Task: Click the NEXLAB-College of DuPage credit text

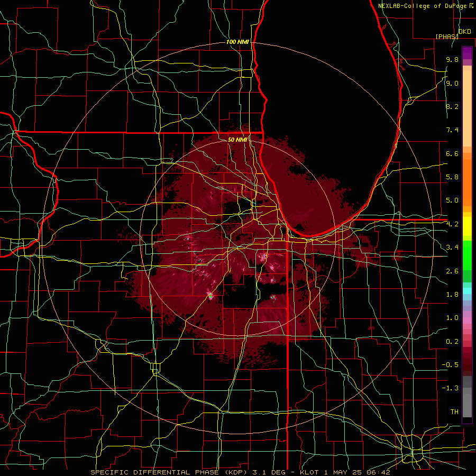Action: click(422, 6)
